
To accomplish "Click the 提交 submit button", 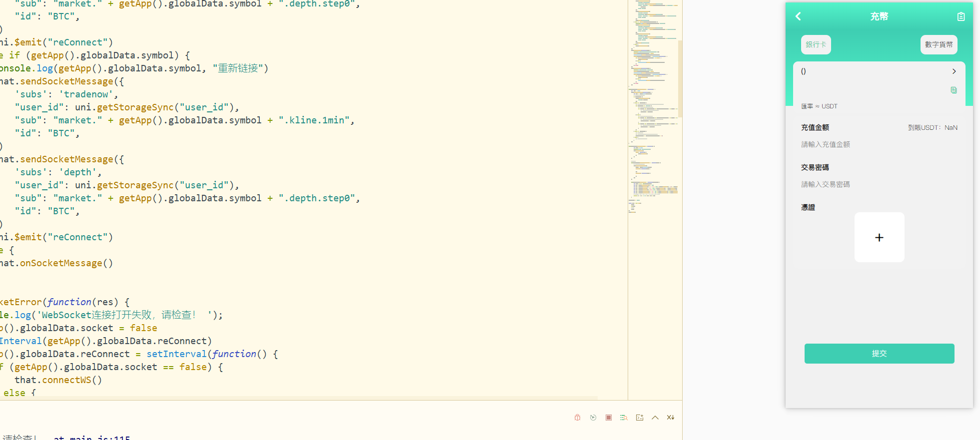I will coord(879,354).
